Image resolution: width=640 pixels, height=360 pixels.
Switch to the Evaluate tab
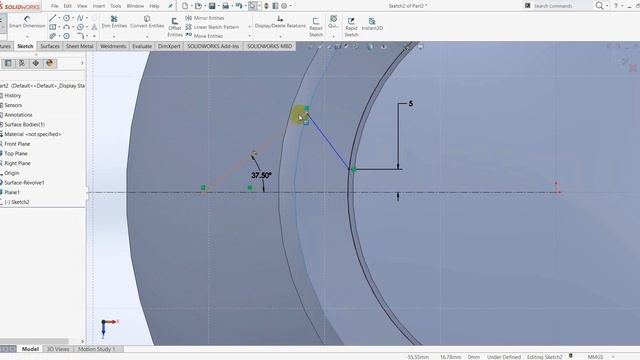[x=142, y=46]
